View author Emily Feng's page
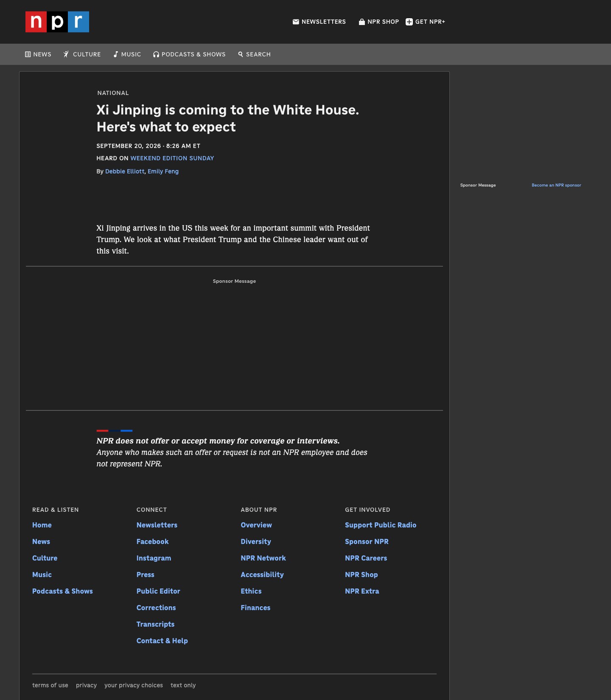The width and height of the screenshot is (611, 700). tap(163, 171)
